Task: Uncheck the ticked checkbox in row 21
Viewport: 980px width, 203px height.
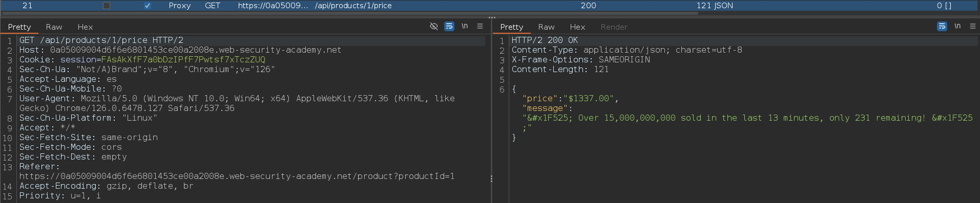Action: click(148, 6)
